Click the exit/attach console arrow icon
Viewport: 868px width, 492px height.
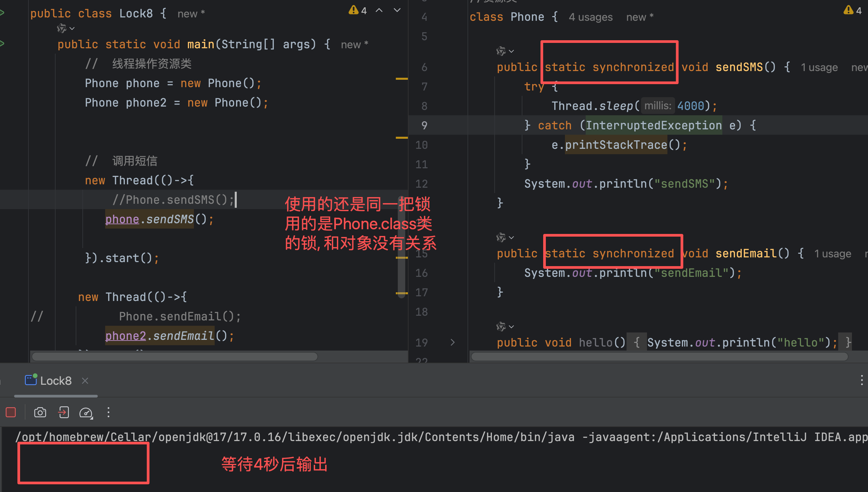coord(64,413)
